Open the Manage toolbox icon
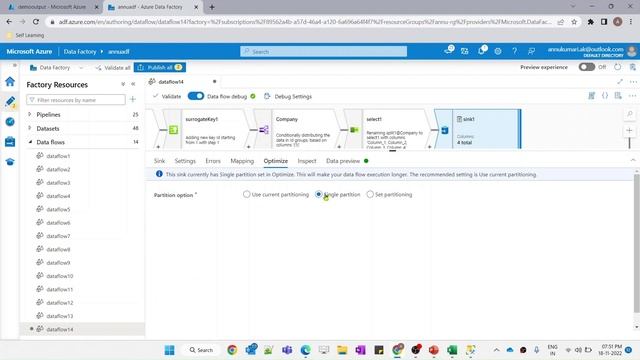 click(10, 142)
